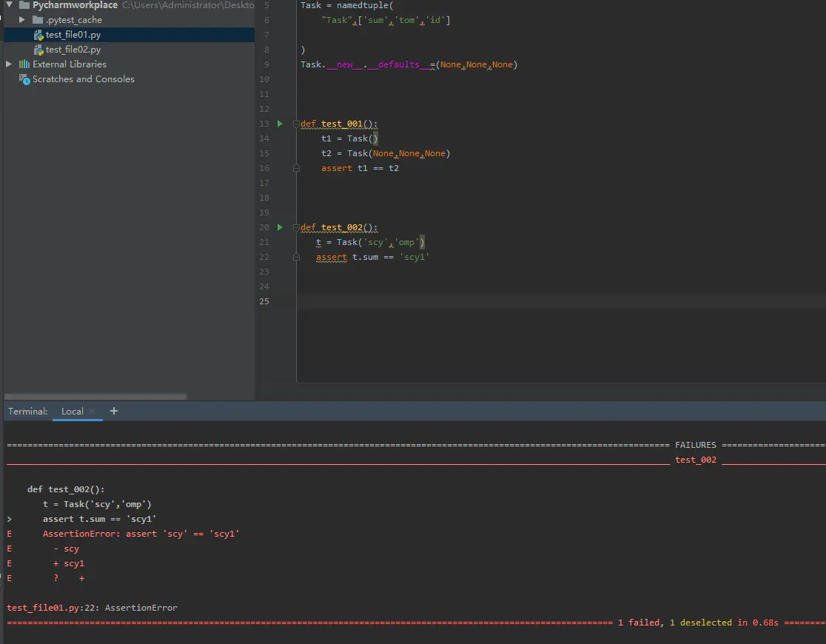Click the test_file02.py Python file icon

click(x=38, y=50)
